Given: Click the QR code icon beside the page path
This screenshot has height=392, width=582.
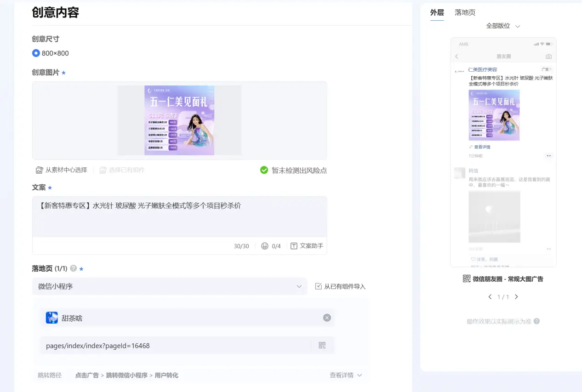Looking at the screenshot, I should tap(322, 346).
